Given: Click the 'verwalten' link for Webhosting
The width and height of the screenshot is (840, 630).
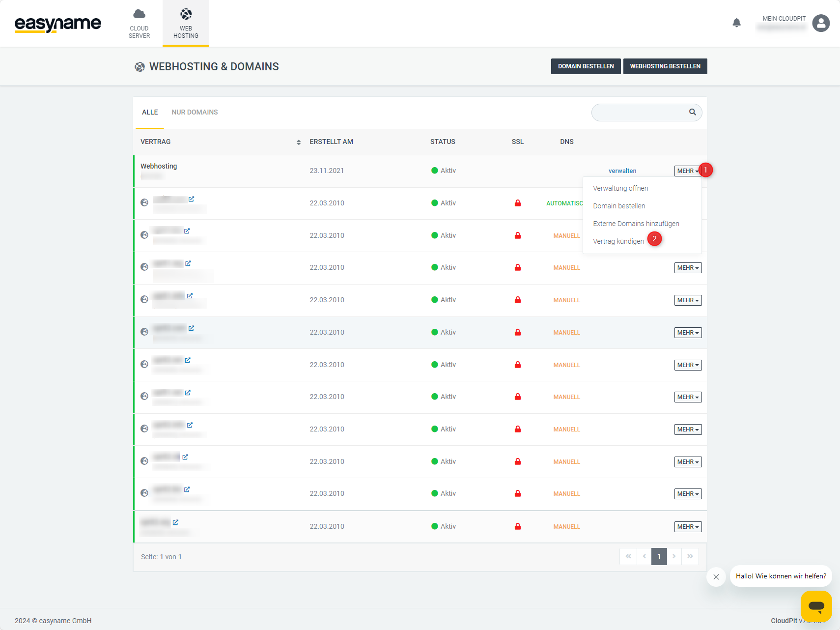Looking at the screenshot, I should click(622, 171).
